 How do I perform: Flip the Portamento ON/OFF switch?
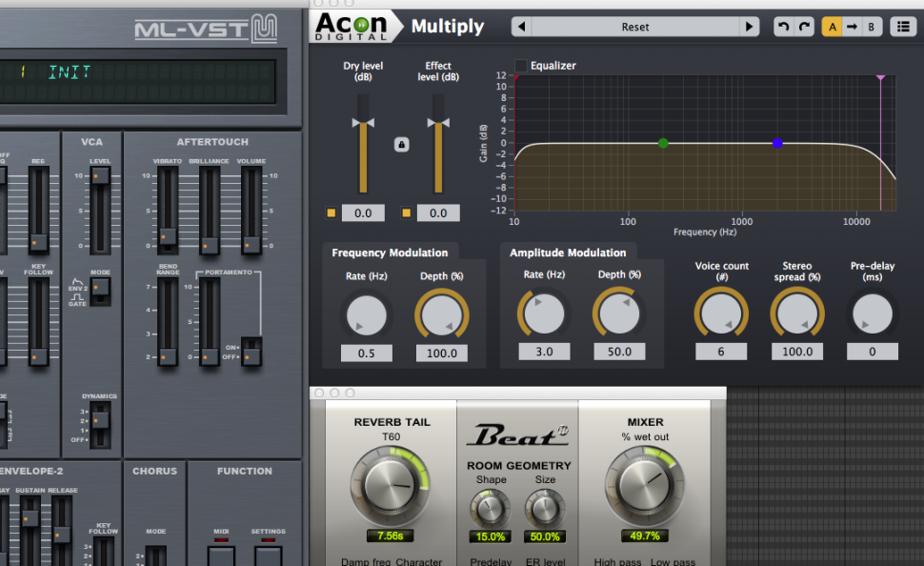(251, 351)
